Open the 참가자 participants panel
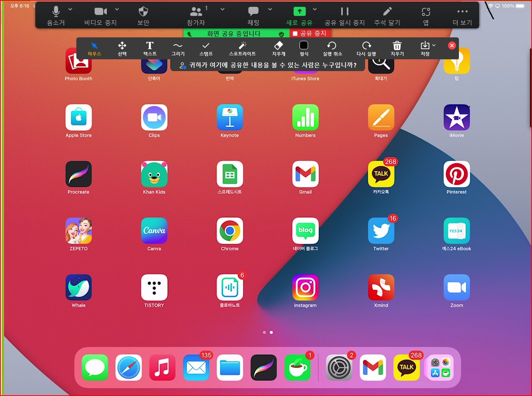This screenshot has height=396, width=532. [196, 16]
